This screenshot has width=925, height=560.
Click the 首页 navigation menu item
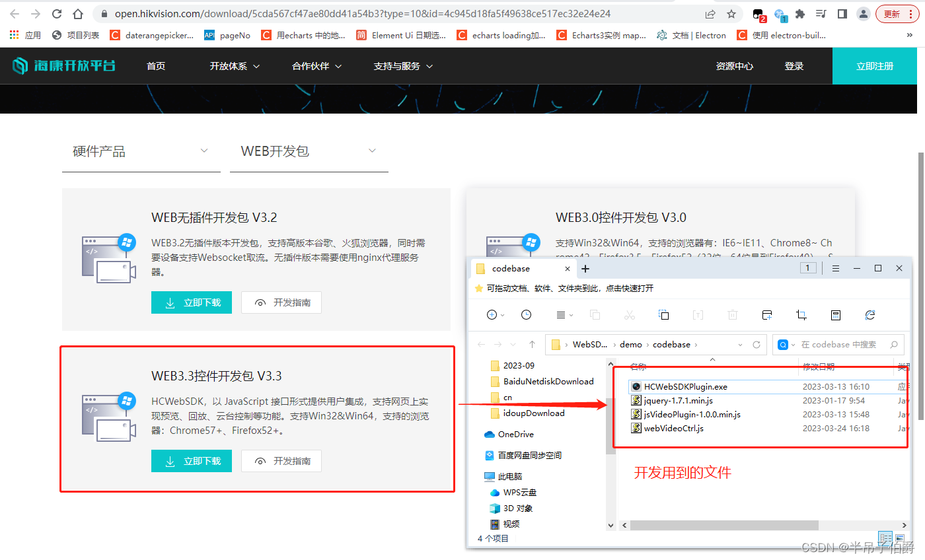(x=155, y=65)
